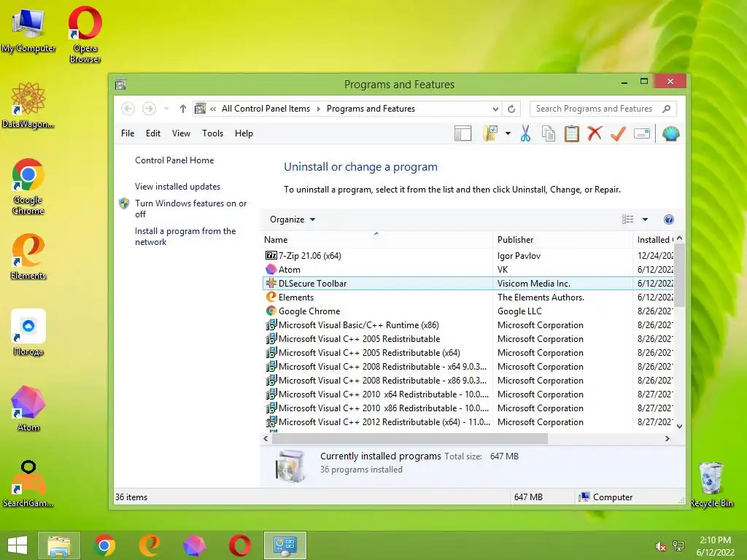This screenshot has width=747, height=560.
Task: Click the Properties toolbar icon
Action: (642, 134)
